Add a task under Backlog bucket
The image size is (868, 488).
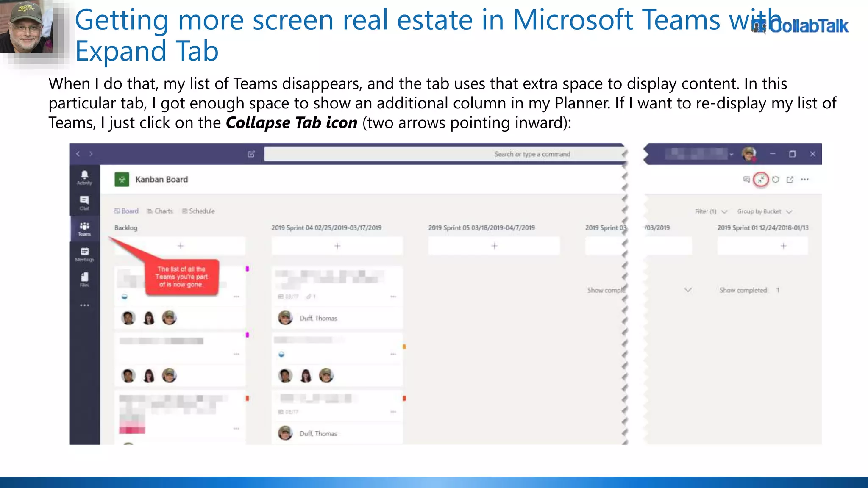[x=180, y=246]
